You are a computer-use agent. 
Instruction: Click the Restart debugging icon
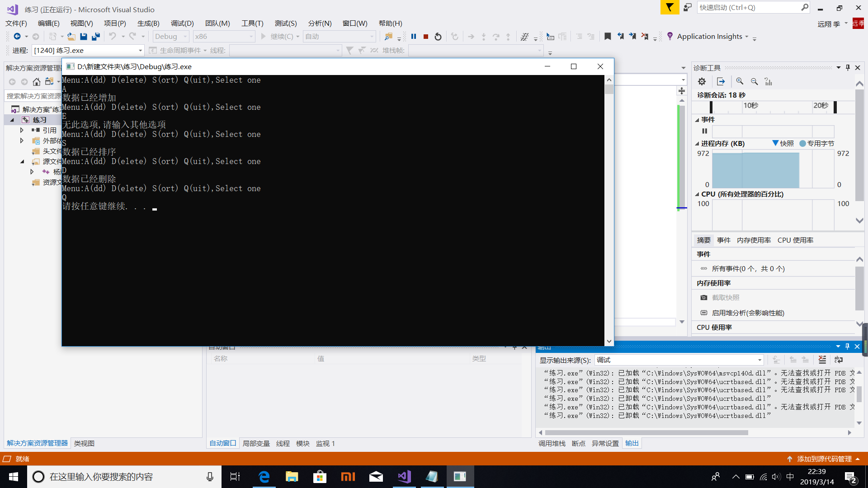[x=438, y=37]
